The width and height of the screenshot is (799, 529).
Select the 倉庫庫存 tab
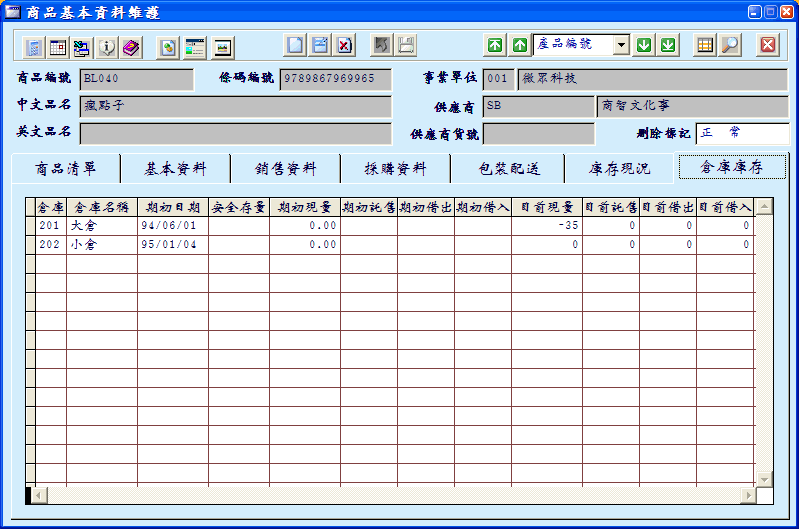tap(732, 167)
